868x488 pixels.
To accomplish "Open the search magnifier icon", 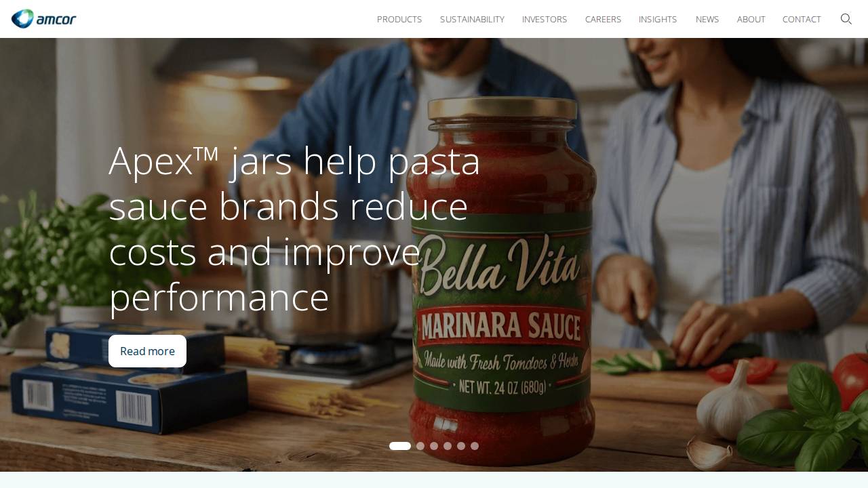I will (846, 19).
